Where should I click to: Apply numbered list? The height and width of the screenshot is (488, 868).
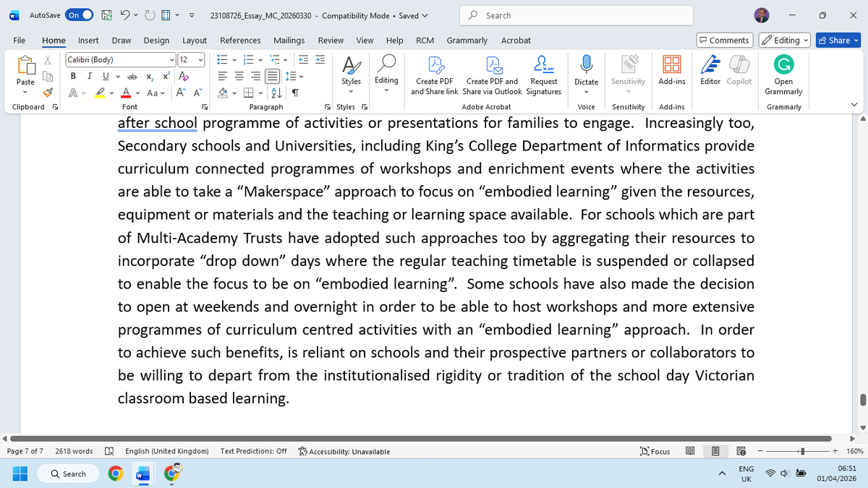[x=250, y=60]
